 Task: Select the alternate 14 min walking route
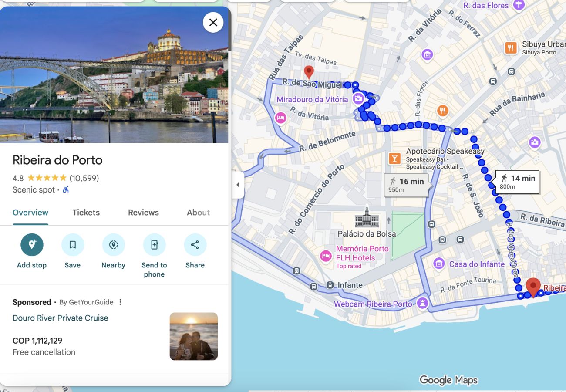coord(517,182)
